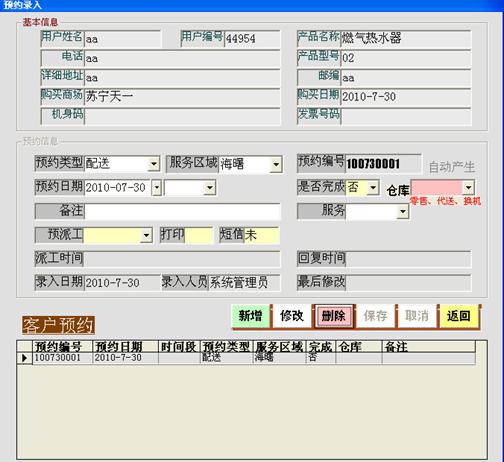Click the red 零售、代送、换机 hint text
504x462 pixels.
click(x=445, y=201)
